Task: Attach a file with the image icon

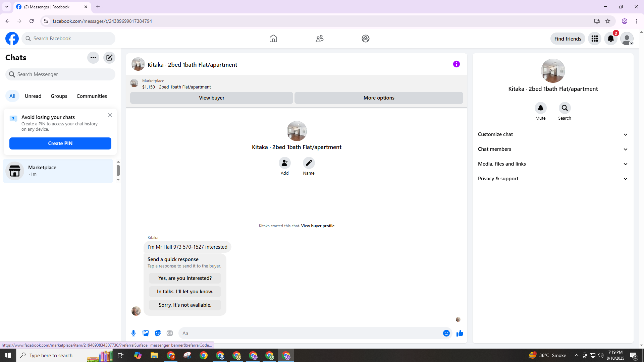Action: click(146, 333)
